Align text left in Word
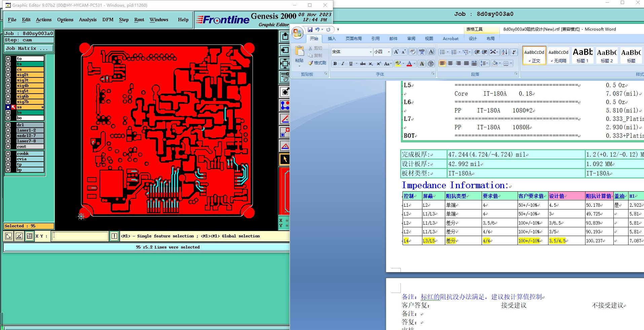The height and width of the screenshot is (330, 644). (x=443, y=63)
